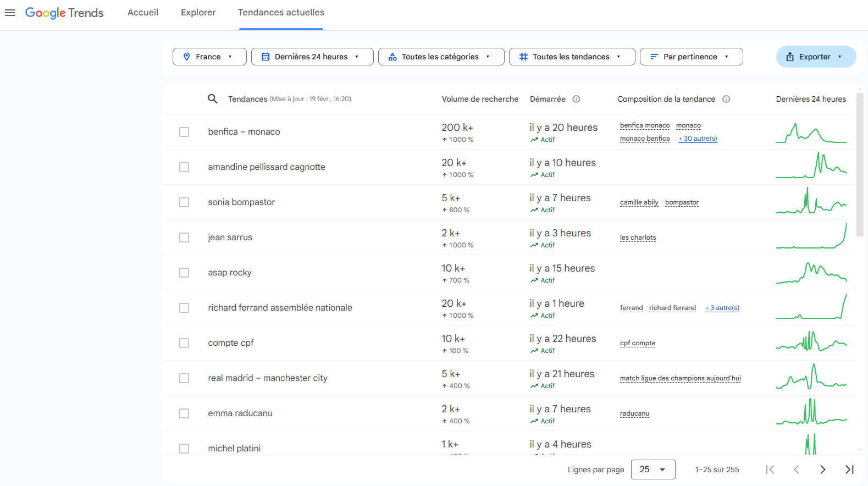This screenshot has width=868, height=486.
Task: Open the michel platini trend row
Action: (508, 443)
